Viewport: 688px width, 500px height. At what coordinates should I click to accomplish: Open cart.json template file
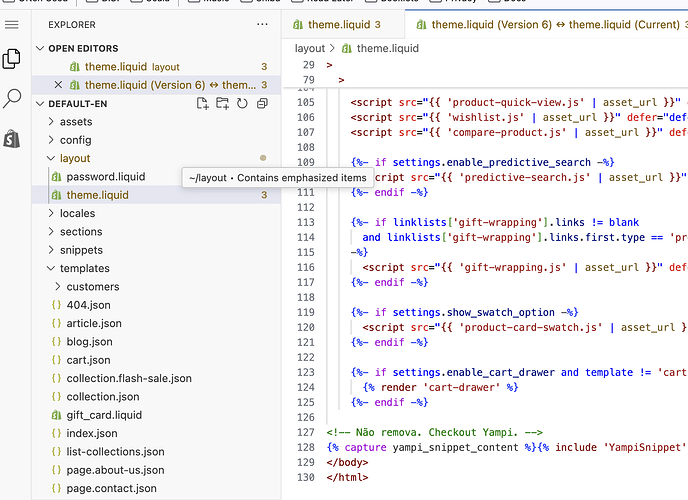click(x=156, y=360)
